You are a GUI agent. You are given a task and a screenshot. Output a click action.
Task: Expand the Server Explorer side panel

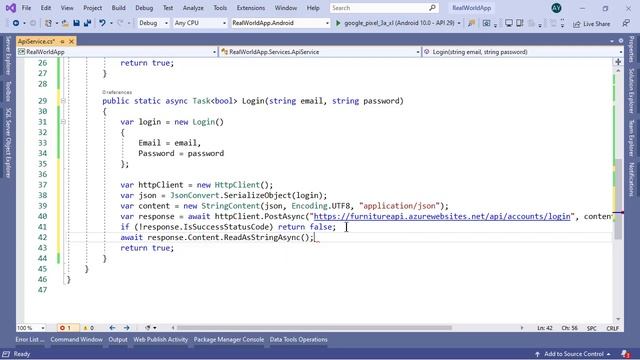click(8, 56)
